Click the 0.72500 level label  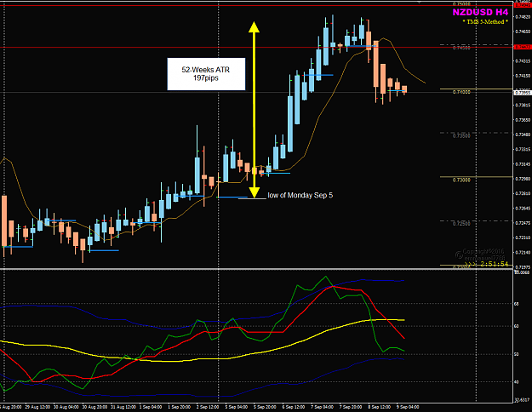coord(461,224)
